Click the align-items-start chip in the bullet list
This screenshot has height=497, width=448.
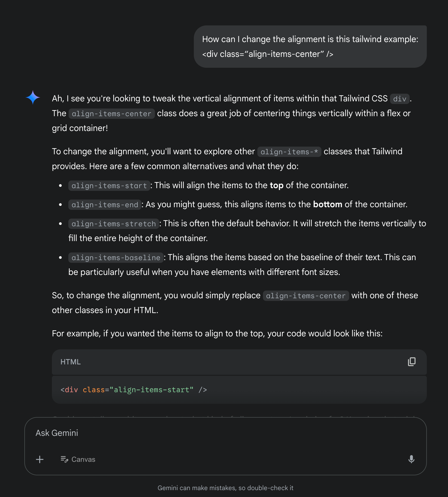click(109, 186)
